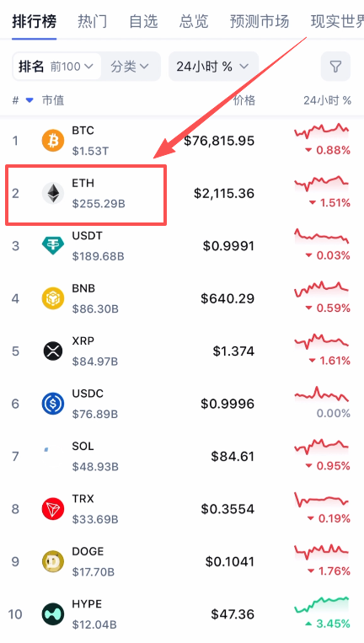Expand the 排名 前100 dropdown
This screenshot has height=643, width=364.
coord(56,67)
